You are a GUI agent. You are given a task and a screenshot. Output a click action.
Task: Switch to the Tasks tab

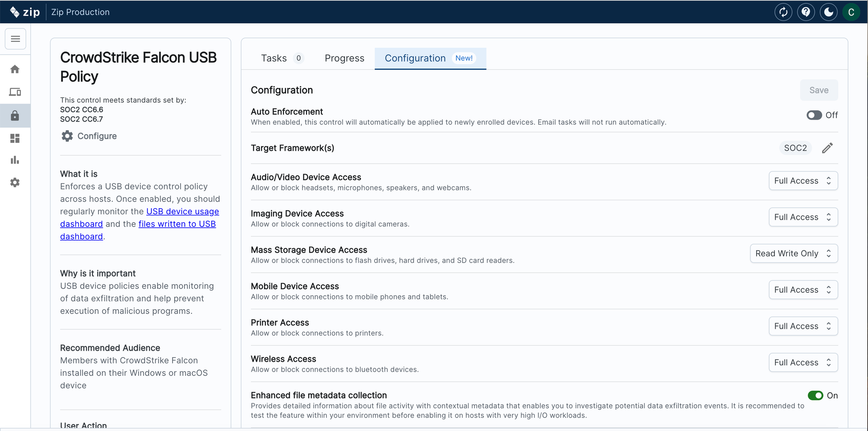pos(281,58)
